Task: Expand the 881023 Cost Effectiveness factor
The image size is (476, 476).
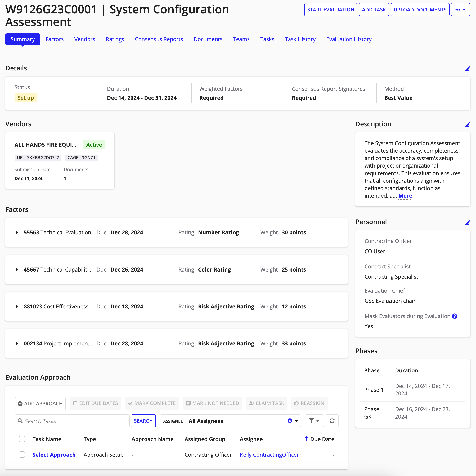Action: [17, 307]
